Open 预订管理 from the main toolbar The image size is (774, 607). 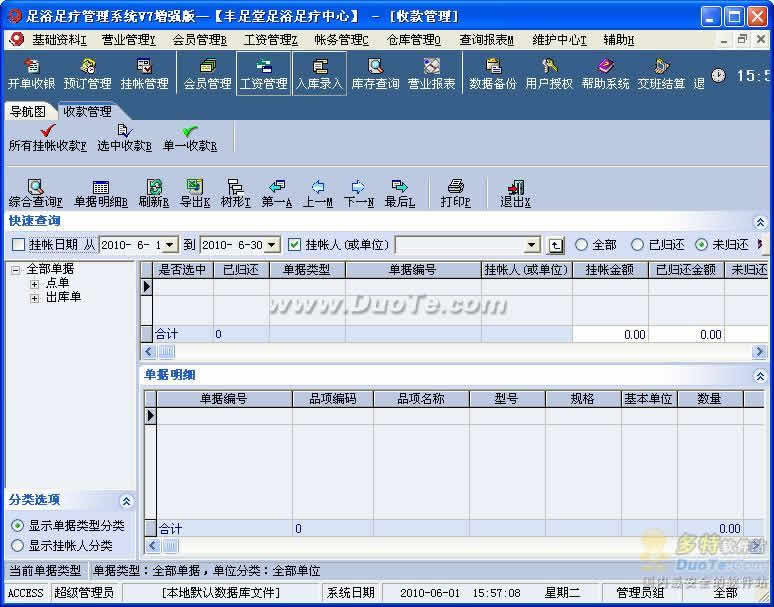click(87, 73)
